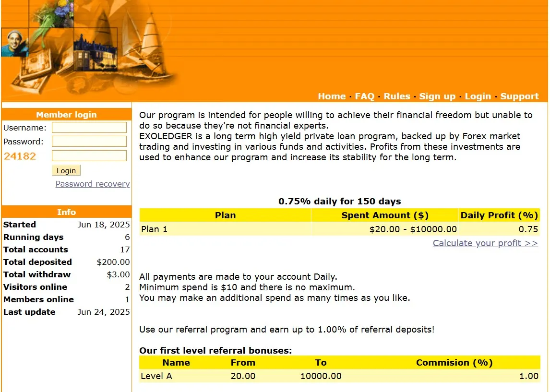Open the Sign up page
This screenshot has width=550, height=392.
[437, 96]
